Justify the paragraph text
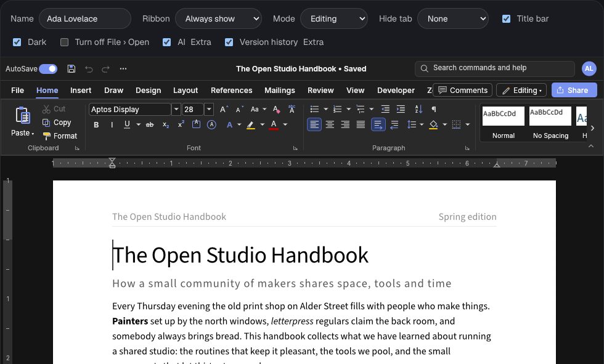The image size is (604, 364). [361, 124]
